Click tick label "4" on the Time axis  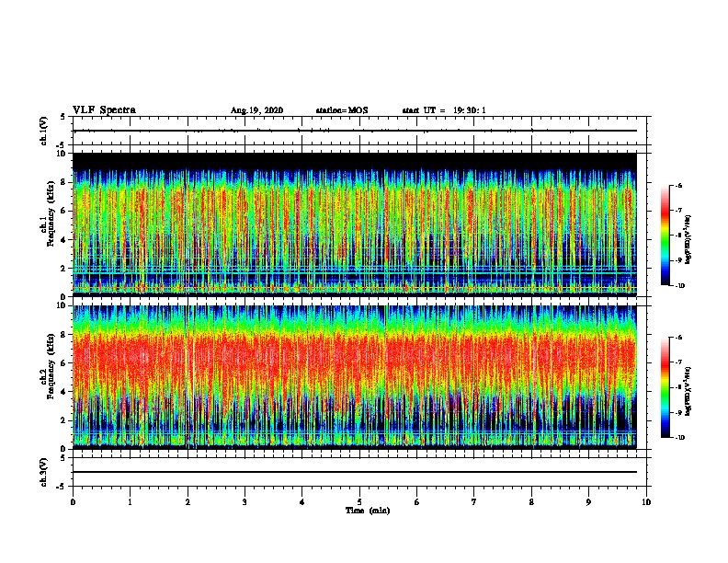pos(302,502)
